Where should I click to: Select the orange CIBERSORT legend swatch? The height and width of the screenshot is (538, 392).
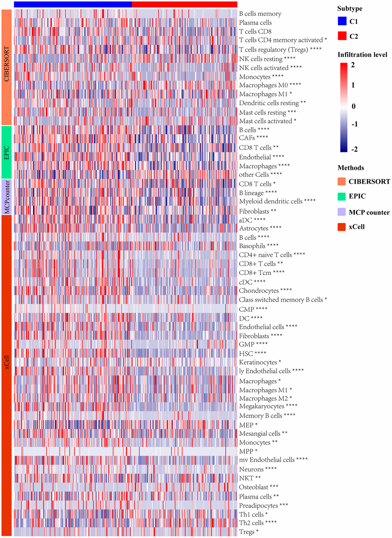click(342, 182)
